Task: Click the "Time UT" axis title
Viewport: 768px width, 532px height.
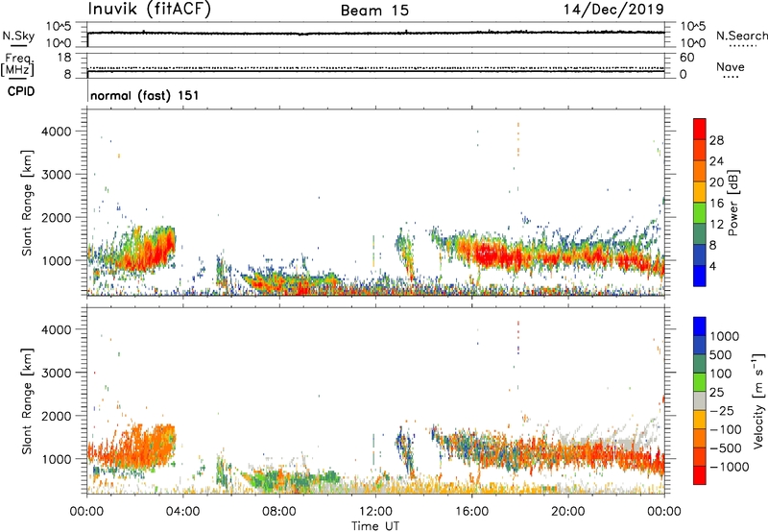Action: (375, 526)
